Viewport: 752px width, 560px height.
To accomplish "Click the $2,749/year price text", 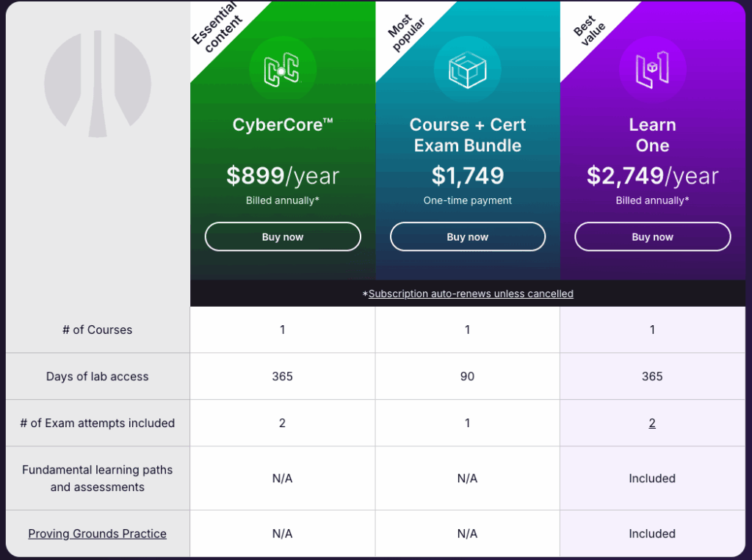I will (652, 175).
